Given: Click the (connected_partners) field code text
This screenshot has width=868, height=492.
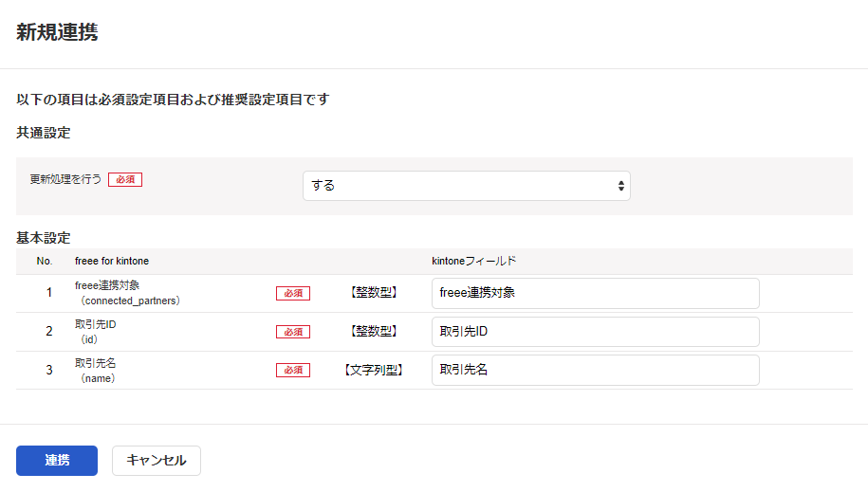Looking at the screenshot, I should point(130,301).
